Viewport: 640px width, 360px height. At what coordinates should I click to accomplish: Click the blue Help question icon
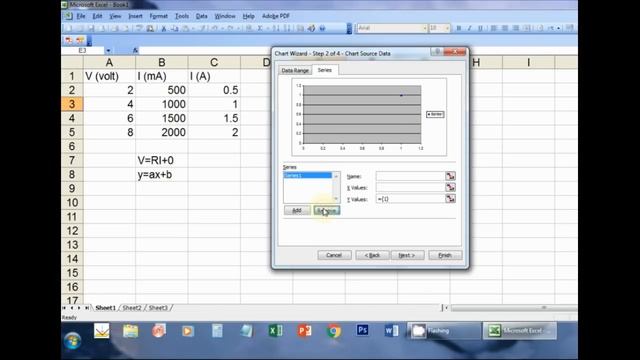tap(322, 28)
